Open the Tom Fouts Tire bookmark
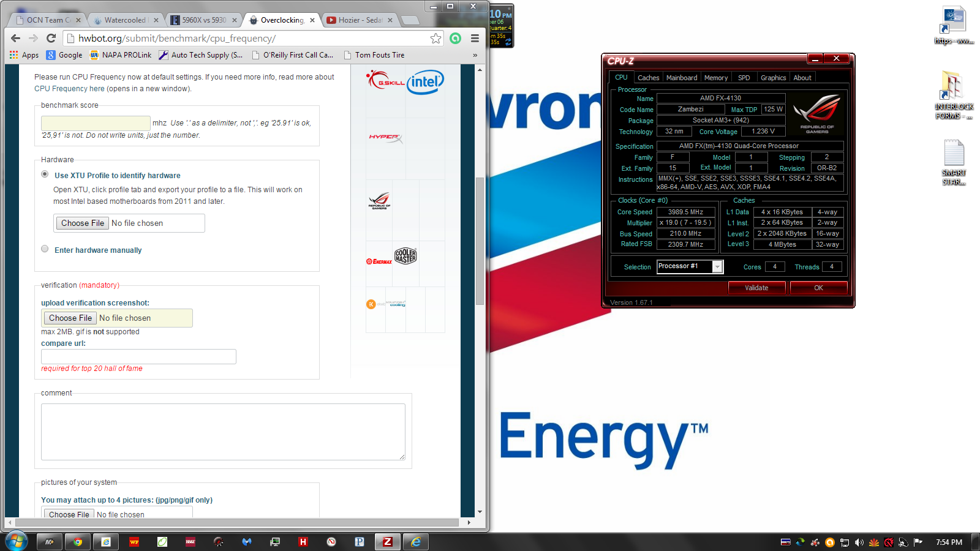 (374, 55)
